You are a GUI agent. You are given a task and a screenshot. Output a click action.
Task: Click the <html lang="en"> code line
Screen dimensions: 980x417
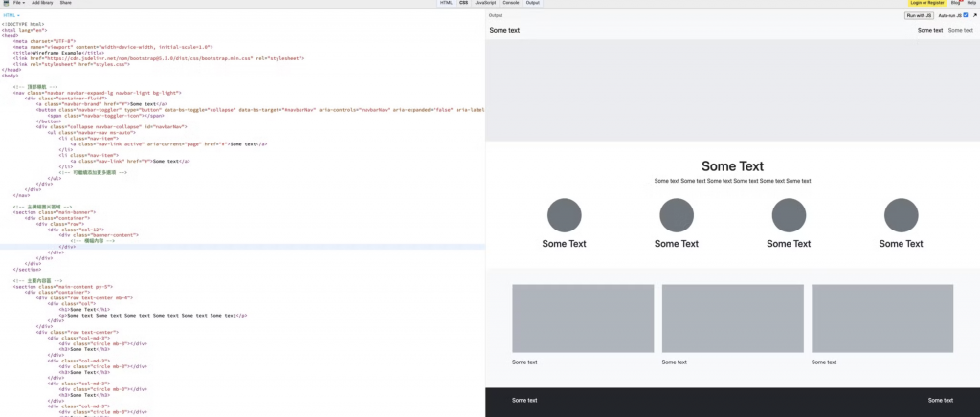coord(24,30)
